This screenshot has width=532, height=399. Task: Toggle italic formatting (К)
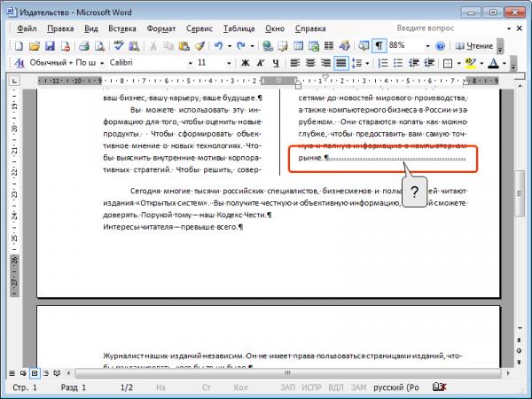tap(261, 63)
